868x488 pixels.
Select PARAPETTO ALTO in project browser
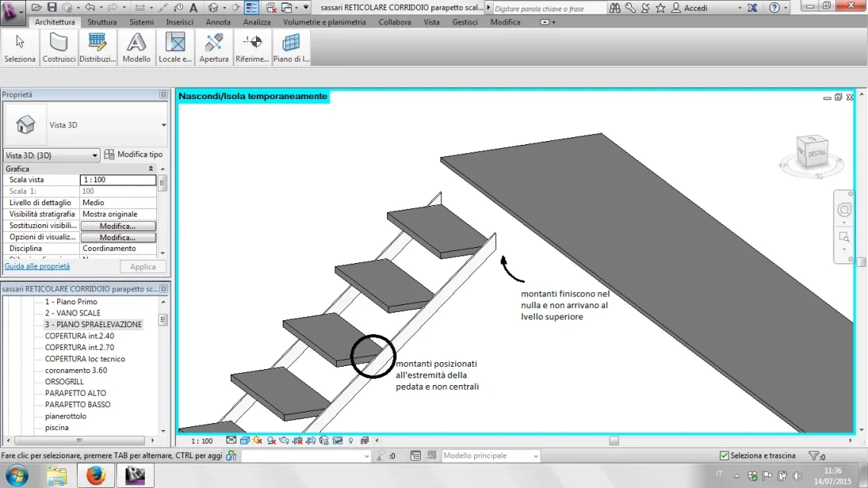pyautogui.click(x=75, y=393)
